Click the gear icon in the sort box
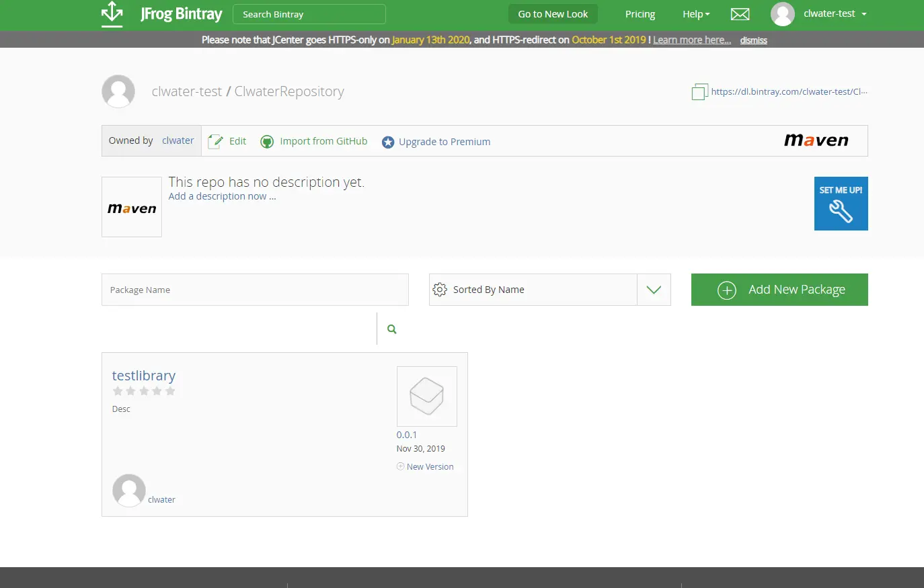The width and height of the screenshot is (924, 588). pyautogui.click(x=440, y=290)
